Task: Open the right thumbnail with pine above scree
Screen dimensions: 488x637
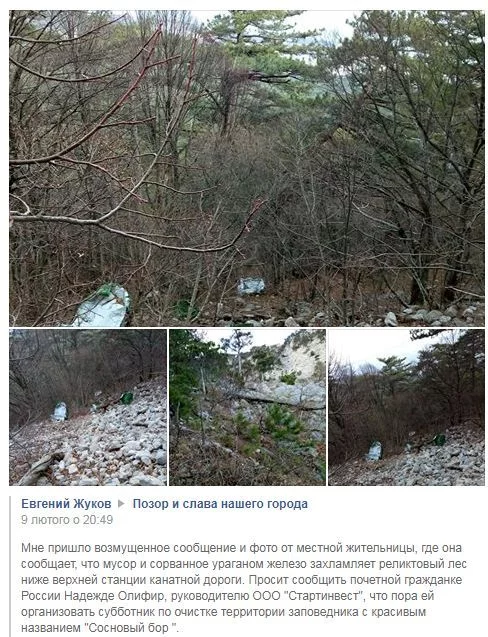Action: [x=406, y=407]
